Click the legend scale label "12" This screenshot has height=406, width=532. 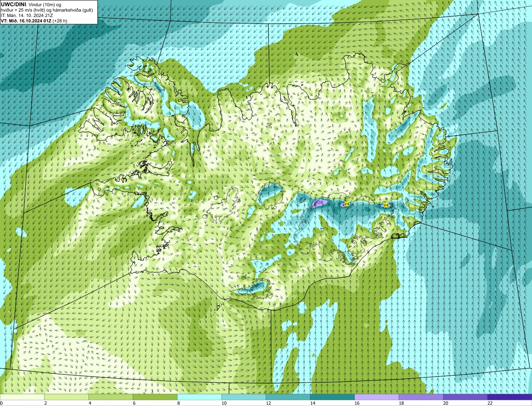(268, 403)
